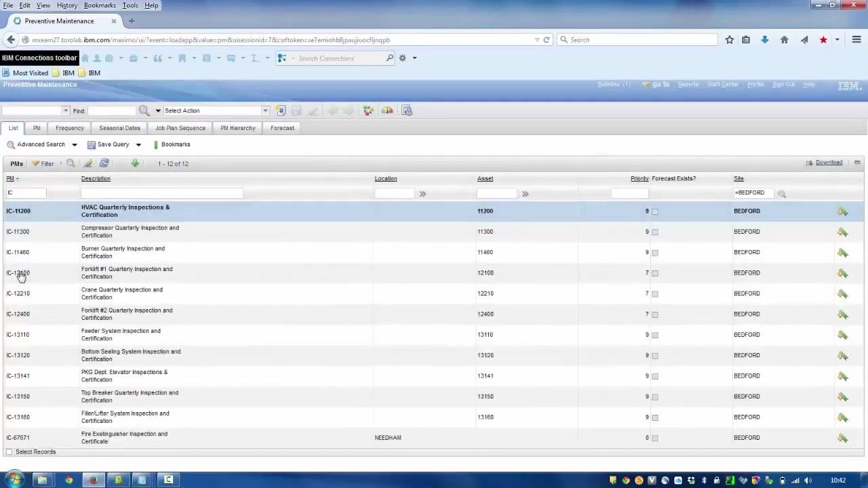Open the Forecast tab
The height and width of the screenshot is (488, 868).
pos(282,128)
